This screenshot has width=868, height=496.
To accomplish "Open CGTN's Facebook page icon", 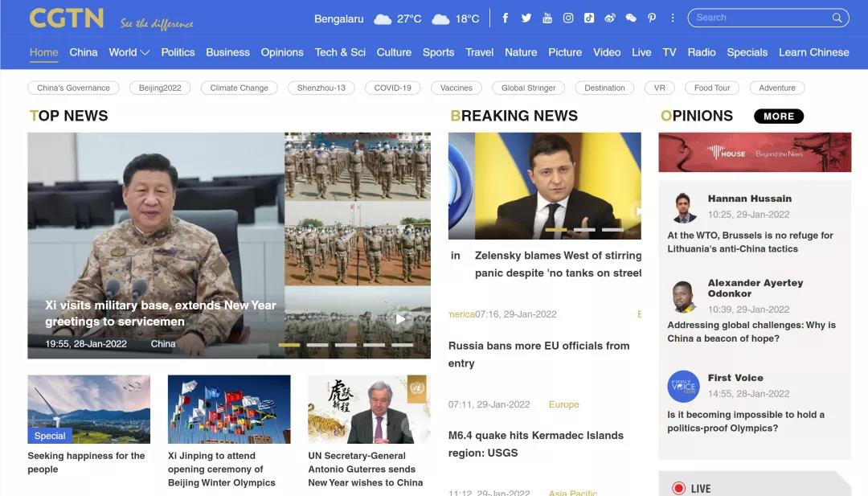I will tap(505, 18).
